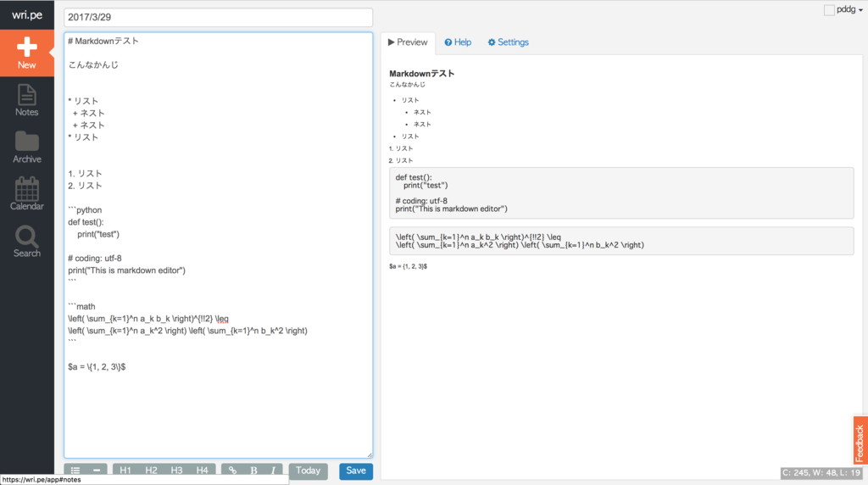Create a new note with New button

click(x=26, y=53)
